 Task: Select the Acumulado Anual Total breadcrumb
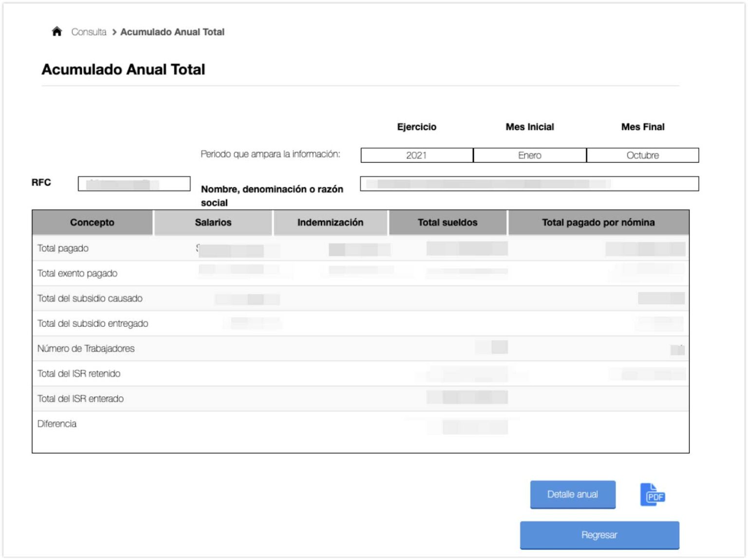(172, 32)
